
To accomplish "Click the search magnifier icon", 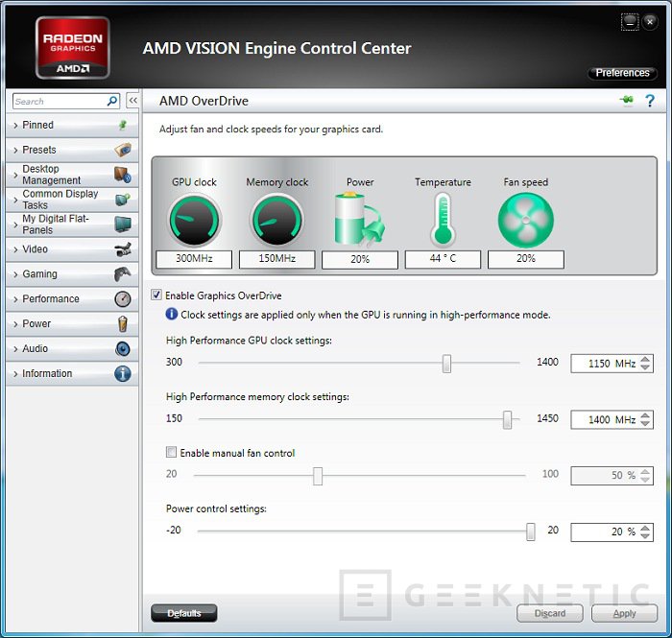I will point(112,101).
